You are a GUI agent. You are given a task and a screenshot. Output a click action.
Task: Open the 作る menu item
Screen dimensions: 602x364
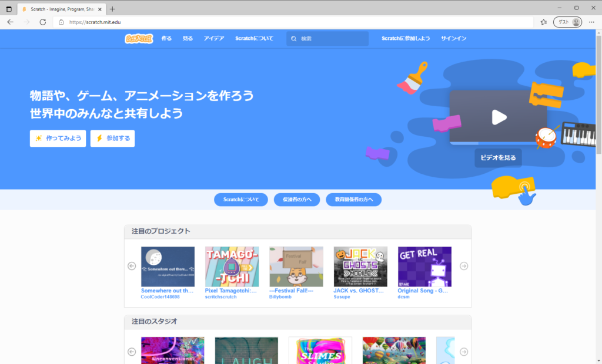coord(166,39)
